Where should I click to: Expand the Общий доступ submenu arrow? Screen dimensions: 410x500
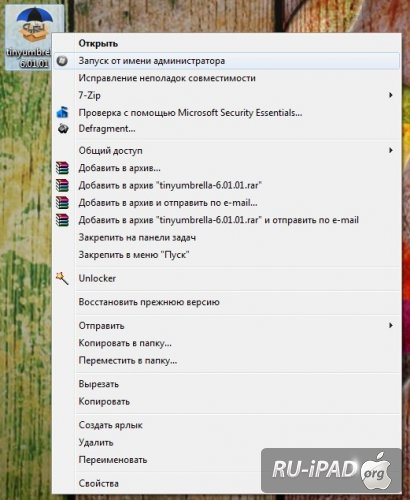(391, 150)
